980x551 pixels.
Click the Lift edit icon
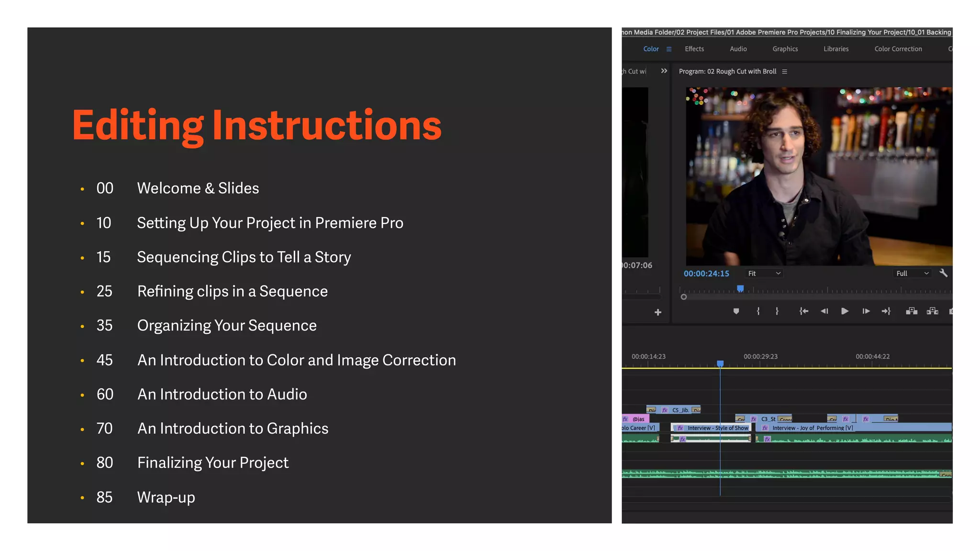(x=912, y=311)
